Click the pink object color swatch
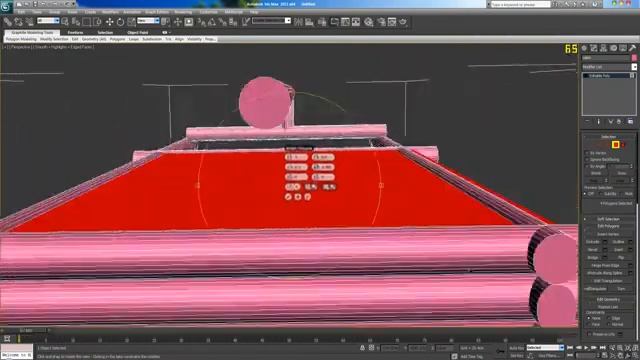Screen dimensions: 640x360 click(x=634, y=58)
